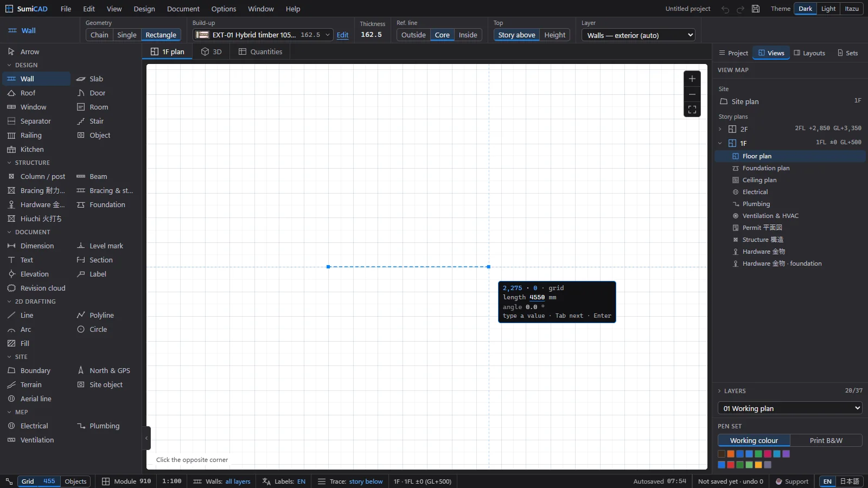Screen dimensions: 868x488
Task: Click the story below trace link
Action: (x=366, y=481)
